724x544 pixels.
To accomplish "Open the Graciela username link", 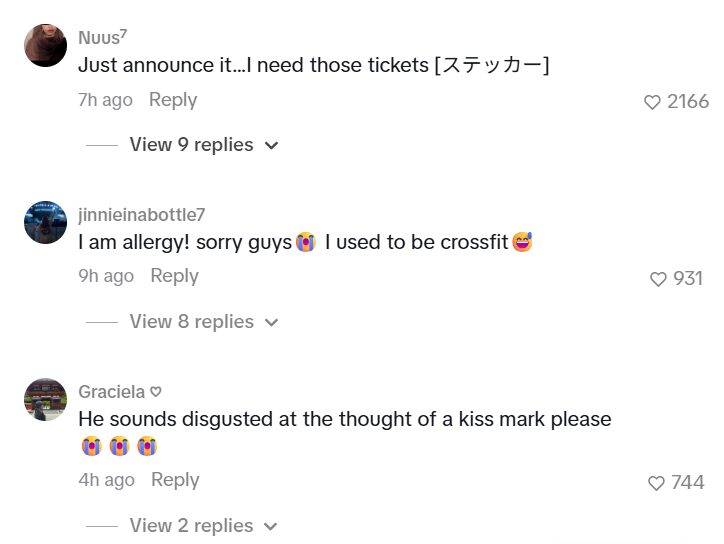I will pos(112,392).
